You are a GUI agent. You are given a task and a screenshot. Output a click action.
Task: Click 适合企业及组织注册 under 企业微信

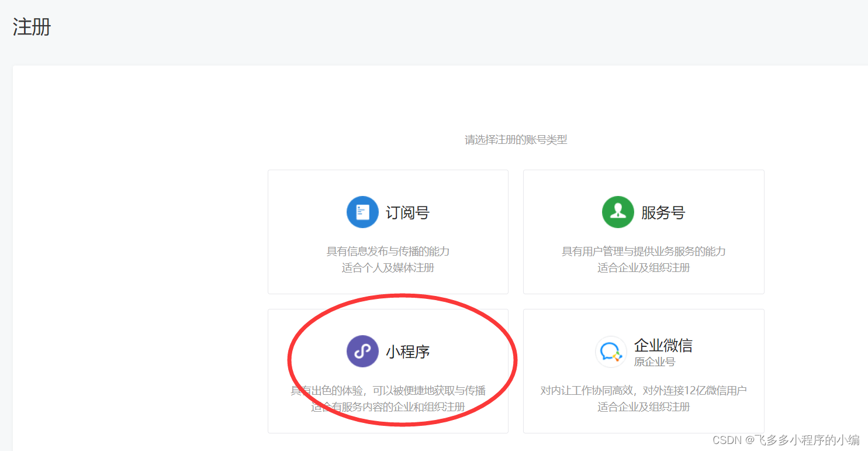pos(644,407)
